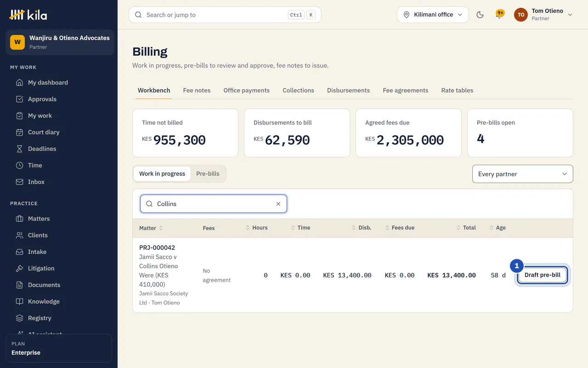
Task: Click the Kila logo
Action: point(28,15)
